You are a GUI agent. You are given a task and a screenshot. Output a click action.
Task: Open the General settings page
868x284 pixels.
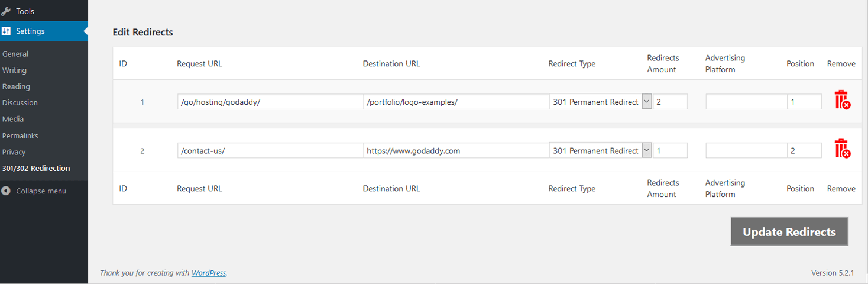click(x=15, y=54)
